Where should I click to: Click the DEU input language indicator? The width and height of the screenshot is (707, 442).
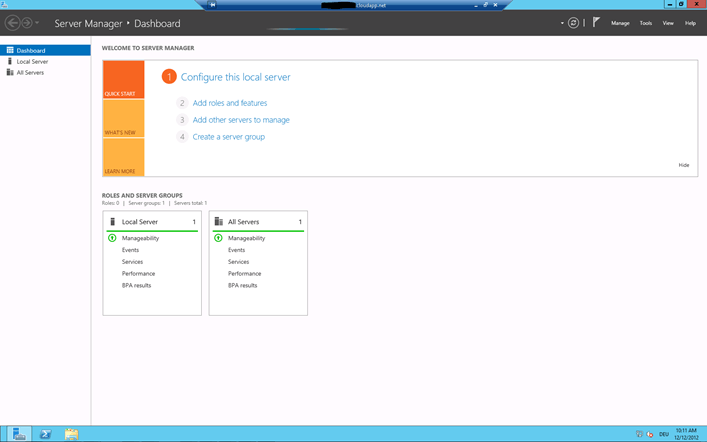click(664, 434)
